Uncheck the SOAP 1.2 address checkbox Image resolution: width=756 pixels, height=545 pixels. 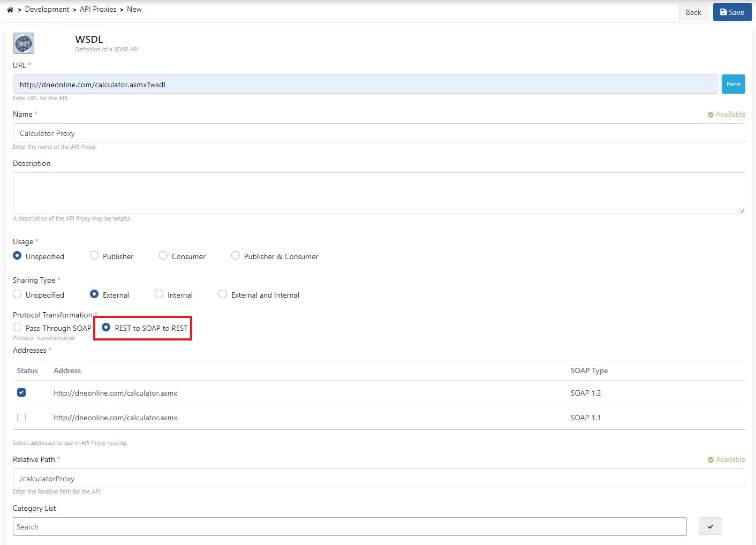(x=21, y=392)
